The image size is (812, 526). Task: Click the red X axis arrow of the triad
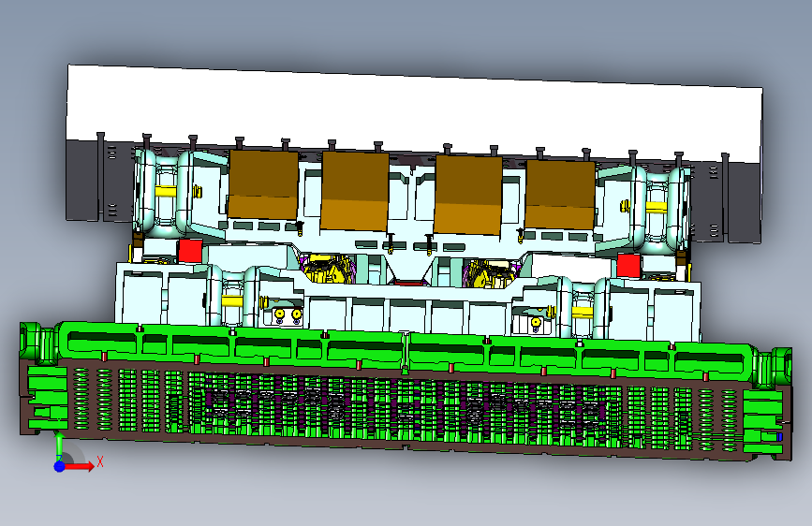coord(79,466)
